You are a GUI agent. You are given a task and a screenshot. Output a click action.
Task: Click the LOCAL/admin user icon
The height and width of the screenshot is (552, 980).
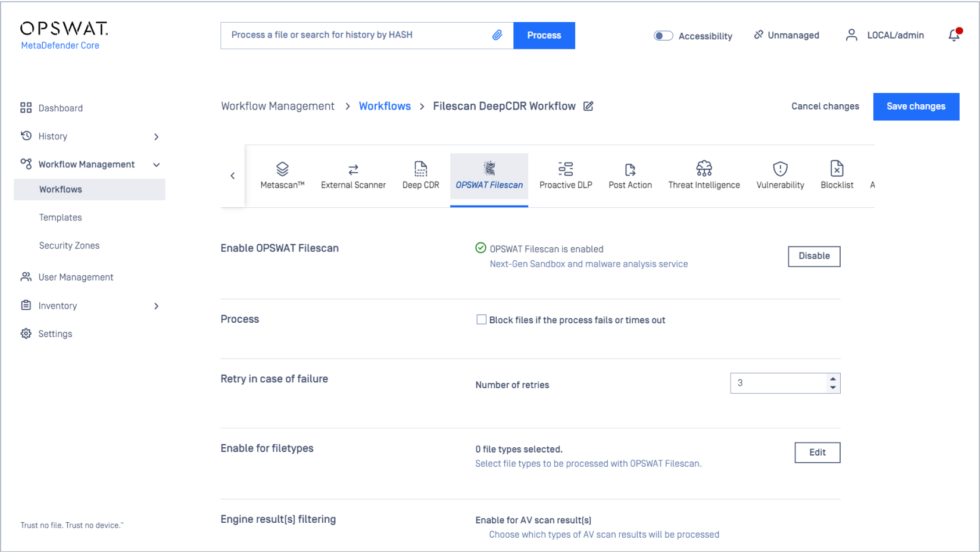point(851,35)
